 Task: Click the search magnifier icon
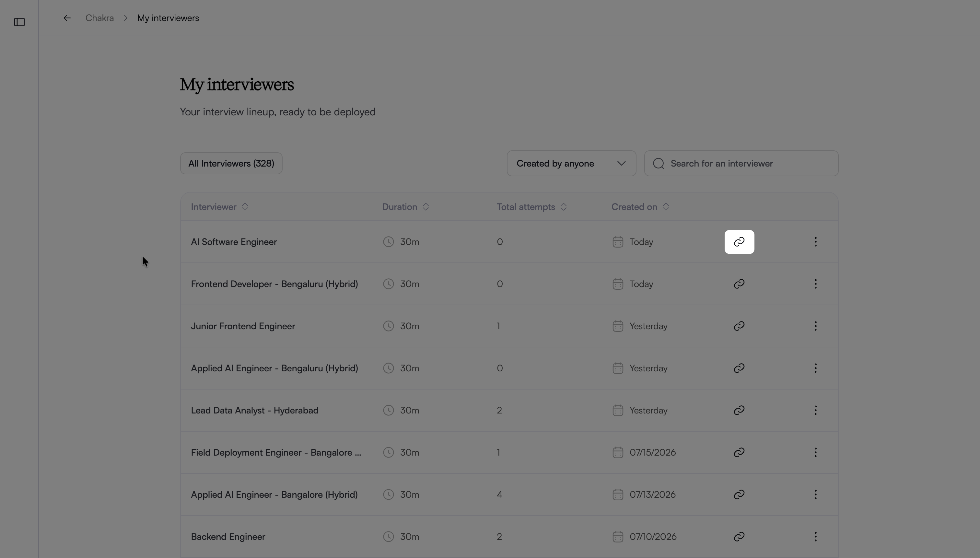tap(659, 164)
